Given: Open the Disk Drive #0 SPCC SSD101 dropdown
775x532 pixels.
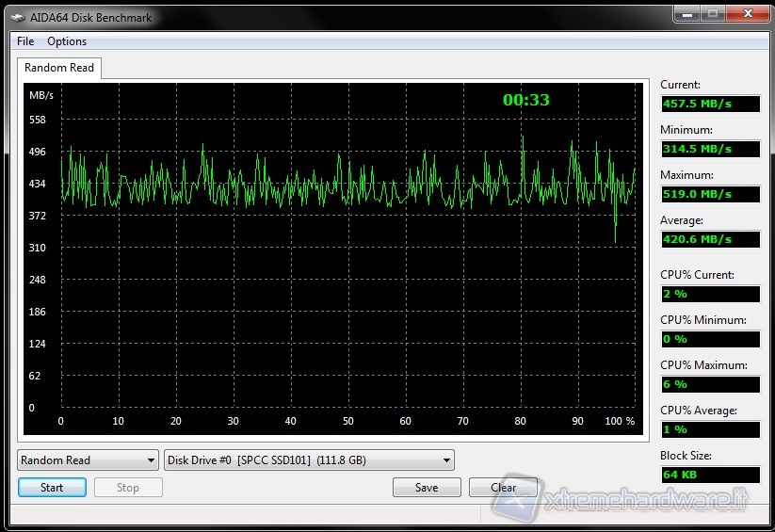Looking at the screenshot, I should click(309, 460).
